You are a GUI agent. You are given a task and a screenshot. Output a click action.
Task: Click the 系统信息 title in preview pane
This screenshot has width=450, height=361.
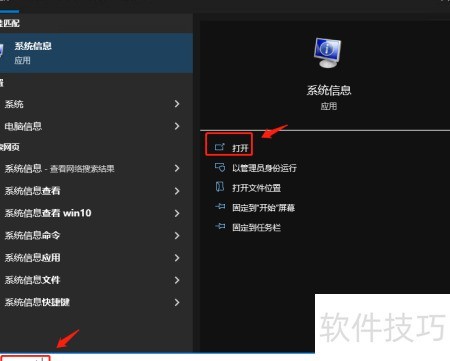click(329, 90)
